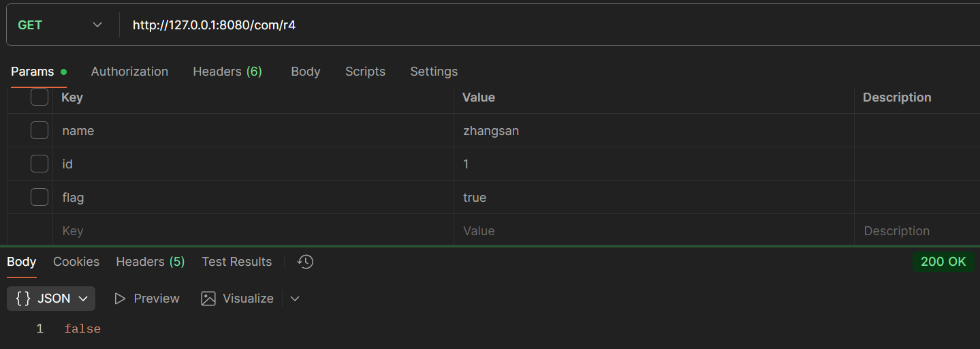The height and width of the screenshot is (349, 980).
Task: Tick the select-all checkbox beside Key header
Action: click(x=39, y=97)
